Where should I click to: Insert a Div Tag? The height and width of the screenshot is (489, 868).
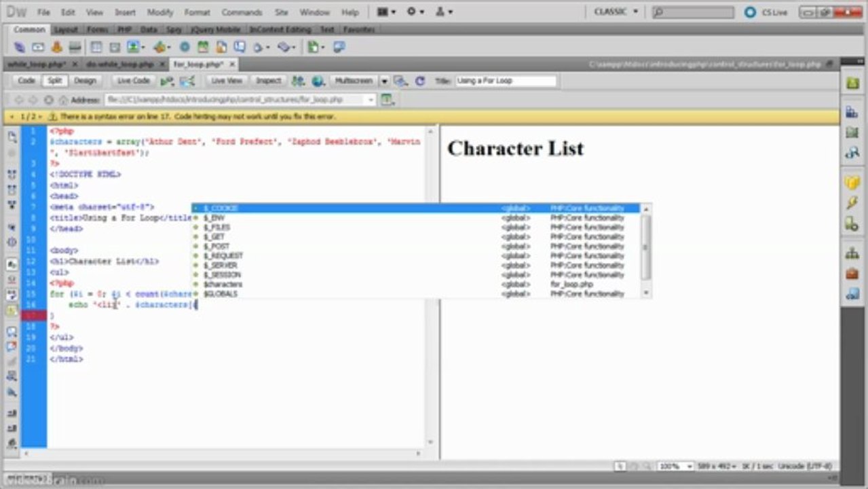point(115,47)
